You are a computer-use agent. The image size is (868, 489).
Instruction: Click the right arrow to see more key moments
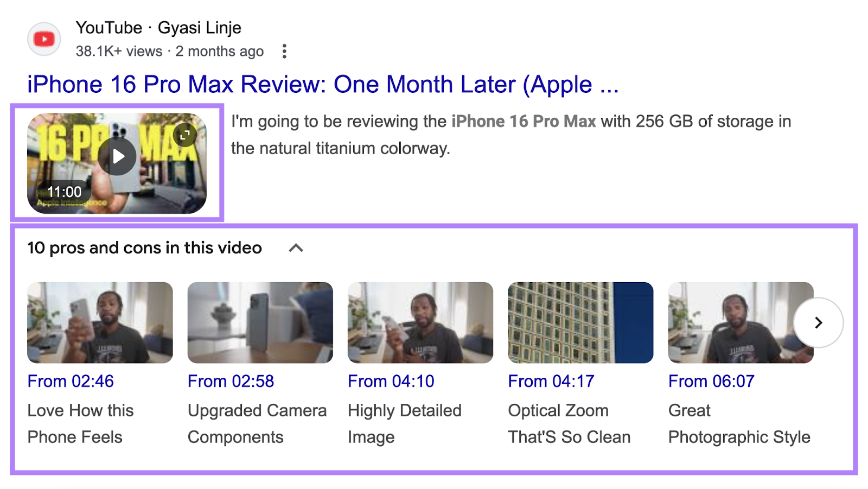(819, 322)
